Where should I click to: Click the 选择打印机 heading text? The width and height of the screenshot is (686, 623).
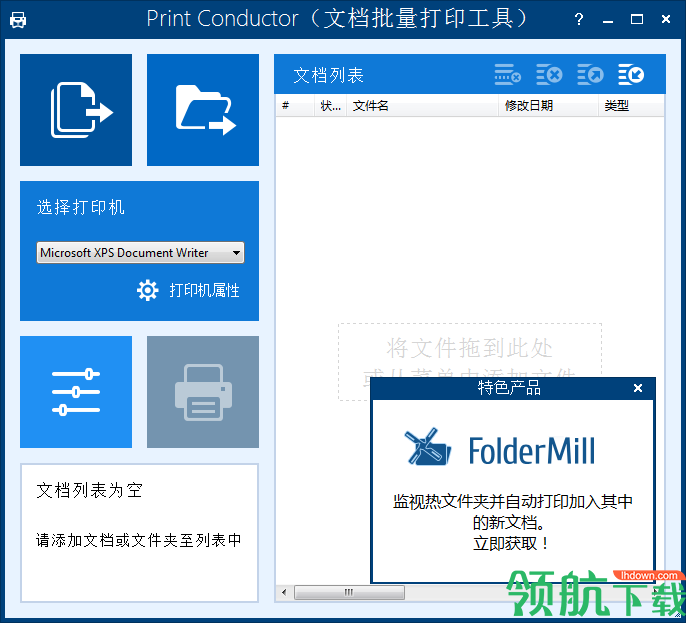tap(81, 207)
